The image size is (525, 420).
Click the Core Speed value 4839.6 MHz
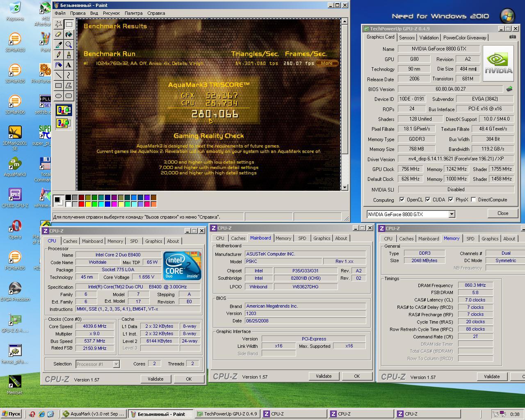pyautogui.click(x=95, y=326)
